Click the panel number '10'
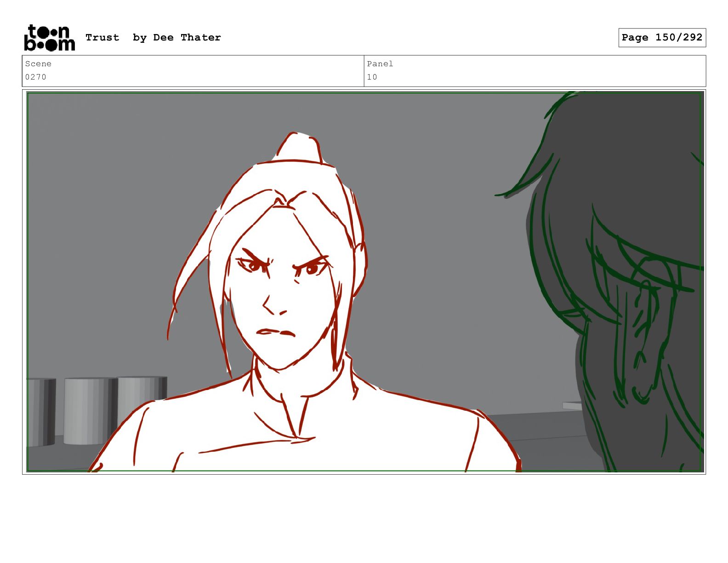Viewport: 728px width, 563px height. [372, 77]
